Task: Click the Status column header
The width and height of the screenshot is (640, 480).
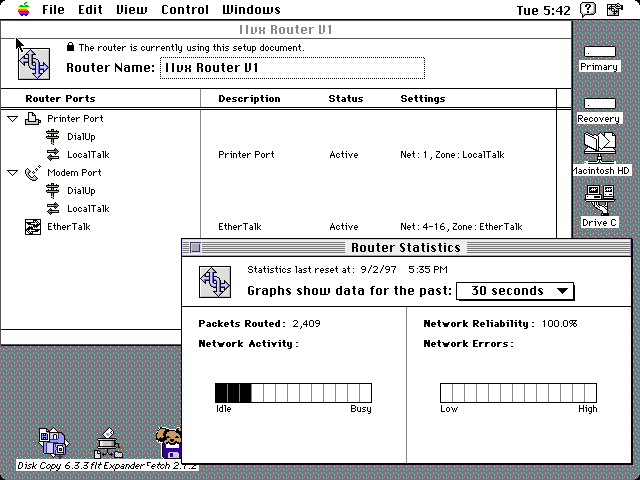Action: (346, 98)
